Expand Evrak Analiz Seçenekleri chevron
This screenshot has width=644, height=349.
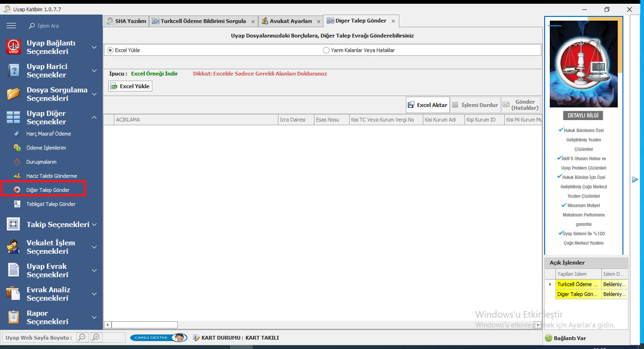94,294
